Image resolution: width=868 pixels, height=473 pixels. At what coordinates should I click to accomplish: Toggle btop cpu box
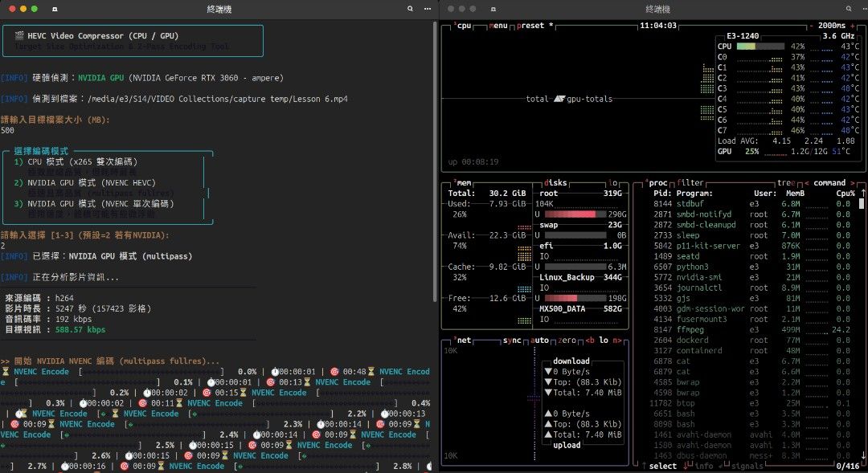pyautogui.click(x=463, y=26)
